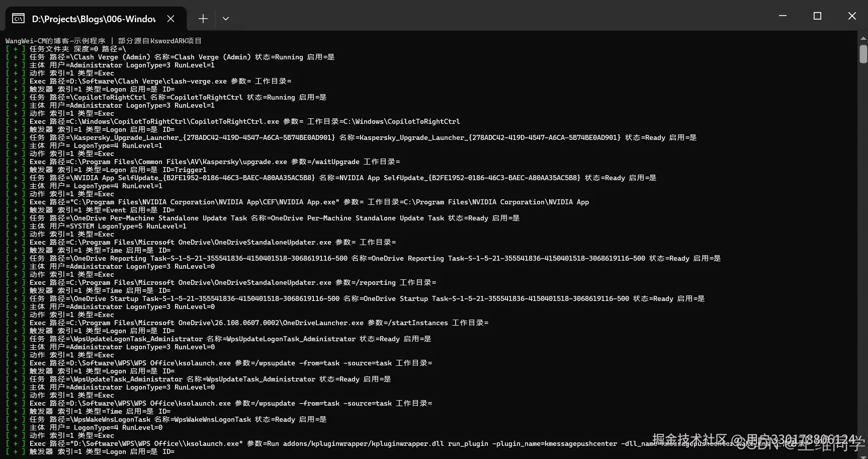
Task: Expand the new tab profile dropdown
Action: 226,19
